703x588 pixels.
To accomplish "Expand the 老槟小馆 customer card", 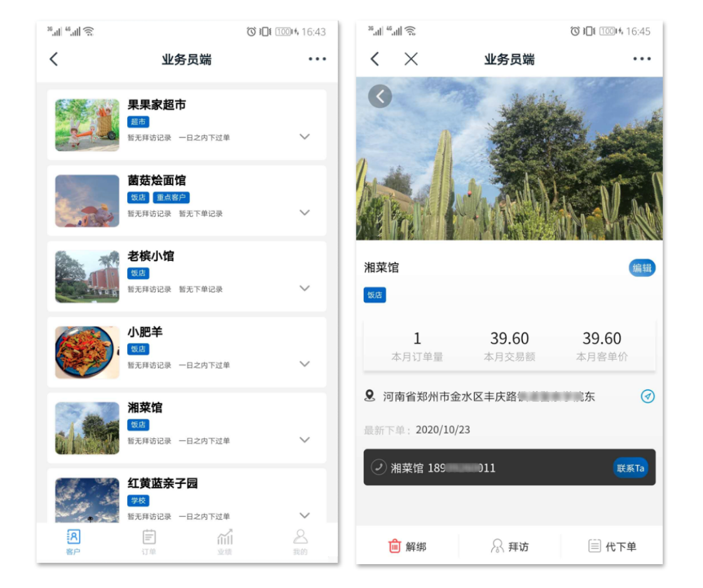I will pyautogui.click(x=305, y=288).
